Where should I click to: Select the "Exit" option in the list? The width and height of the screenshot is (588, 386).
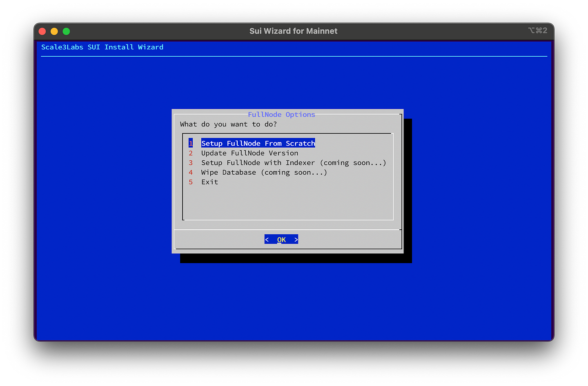(x=209, y=182)
